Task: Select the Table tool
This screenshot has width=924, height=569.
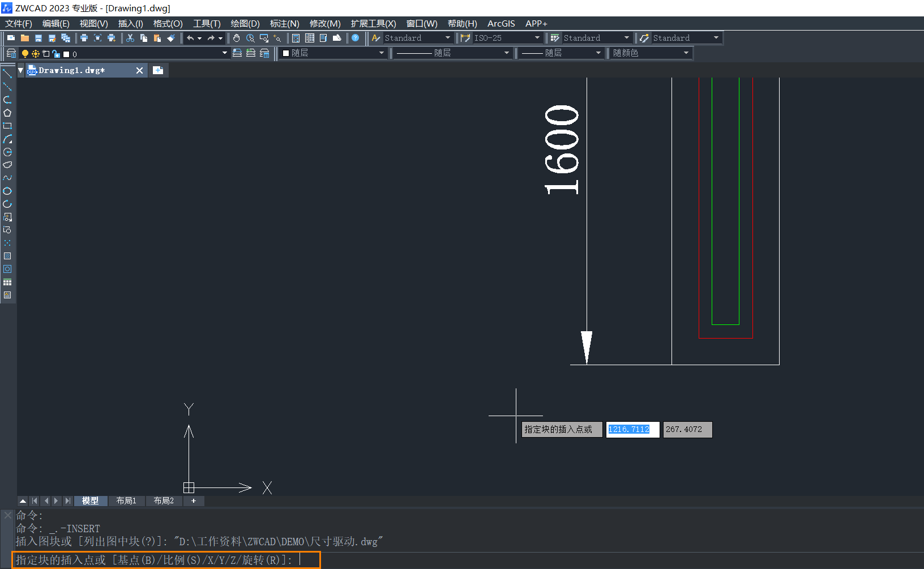Action: point(7,282)
